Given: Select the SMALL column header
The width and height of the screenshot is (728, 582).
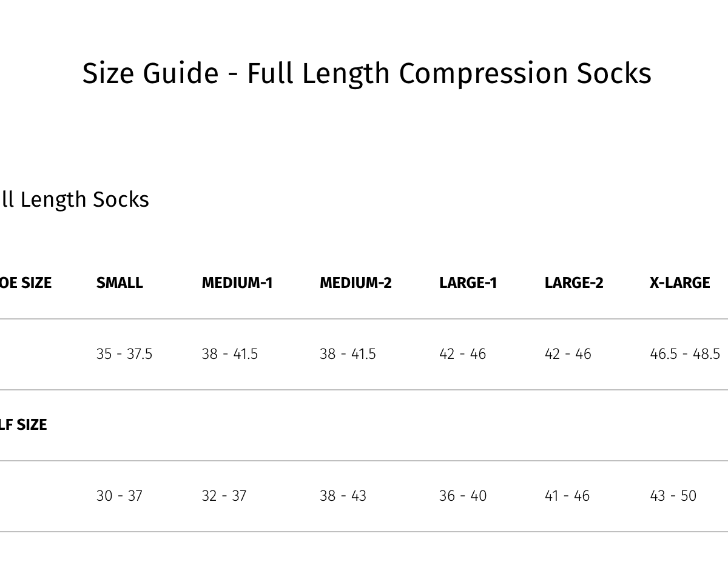Looking at the screenshot, I should pyautogui.click(x=120, y=283).
